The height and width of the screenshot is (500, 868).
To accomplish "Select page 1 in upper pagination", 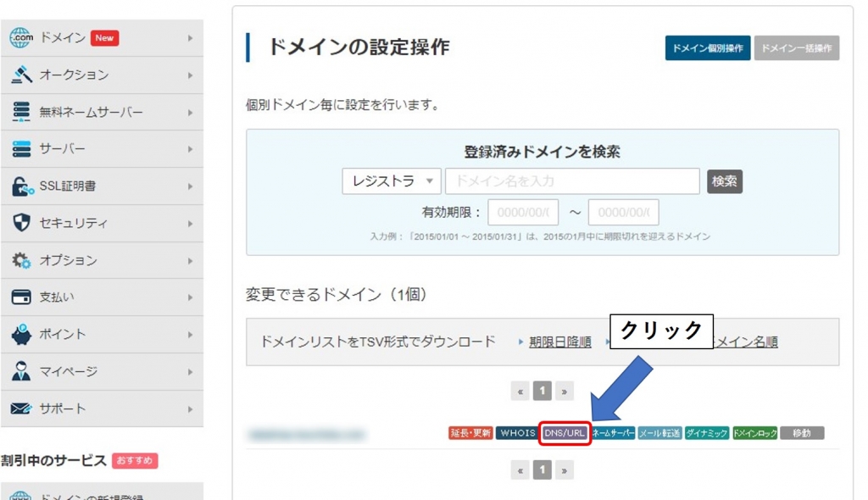I will 542,391.
